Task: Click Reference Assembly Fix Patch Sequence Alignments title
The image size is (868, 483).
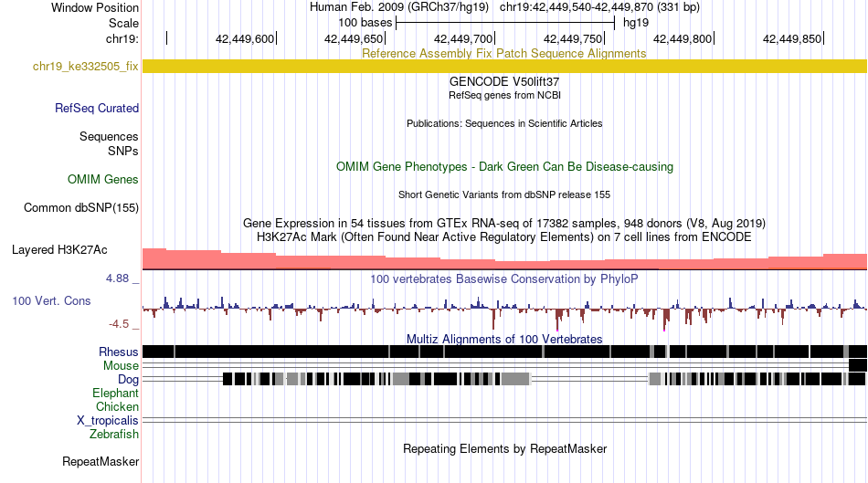Action: [503, 53]
